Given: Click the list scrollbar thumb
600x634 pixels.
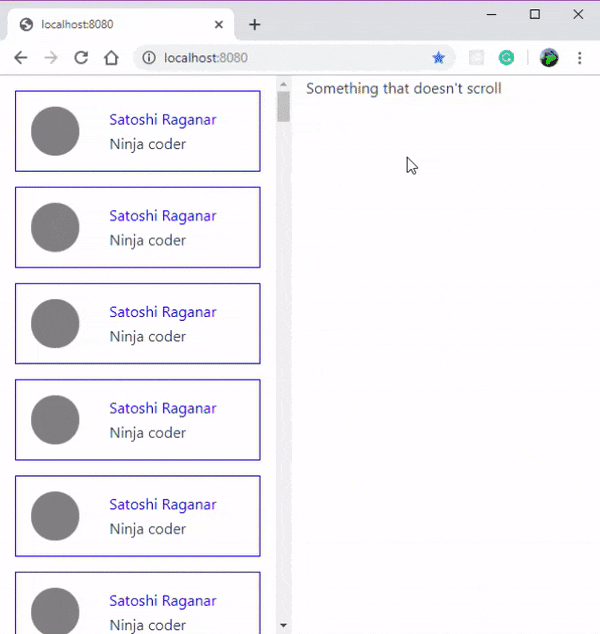Looking at the screenshot, I should (283, 107).
